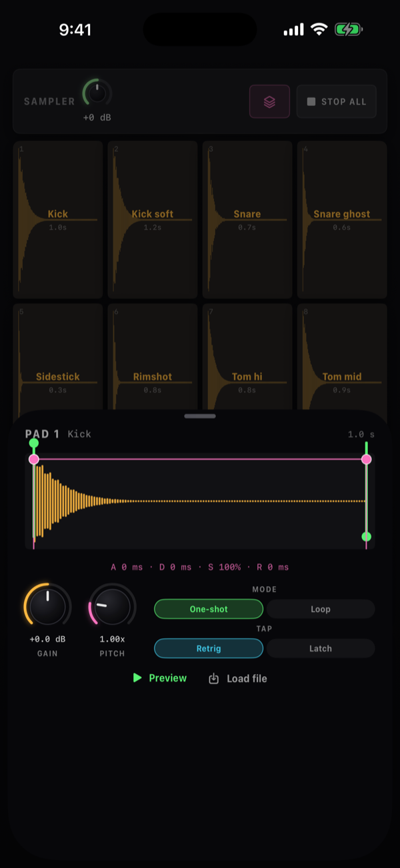Image resolution: width=400 pixels, height=868 pixels.
Task: Click the +0.0 dB gain value
Action: point(47,640)
